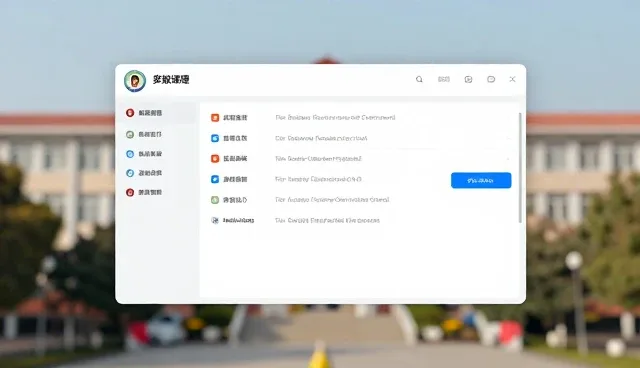This screenshot has height=368, width=640.
Task: Click the gray description text in the last row
Action: [327, 220]
